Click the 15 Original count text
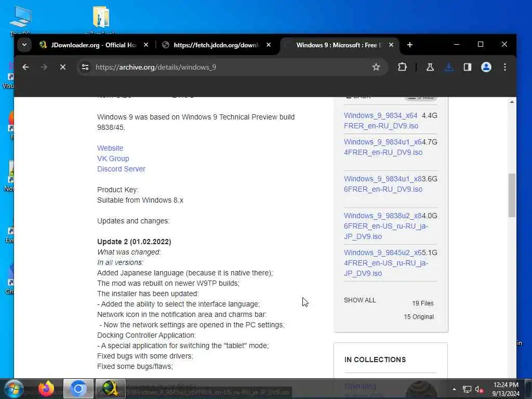Viewport: 532px width, 399px height. point(419,317)
